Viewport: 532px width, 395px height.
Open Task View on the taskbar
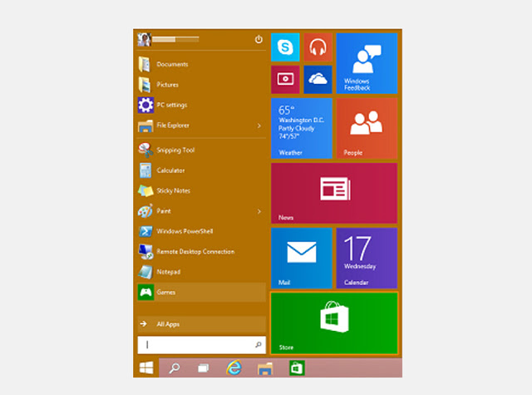tap(204, 368)
